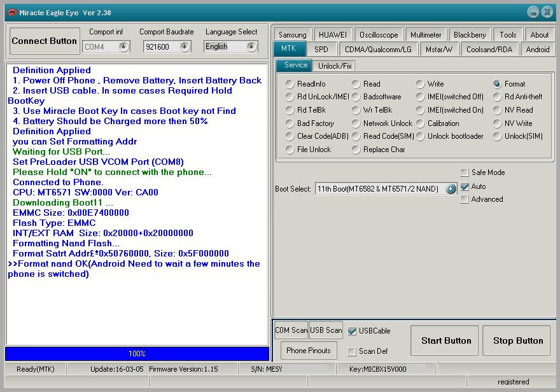This screenshot has width=560, height=392.
Task: Select the MTK tab
Action: point(288,48)
